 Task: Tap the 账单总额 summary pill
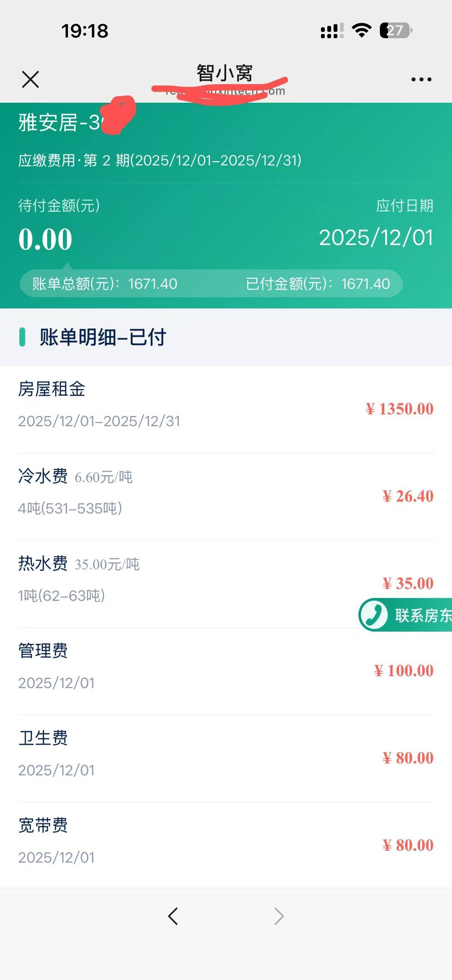tap(105, 284)
